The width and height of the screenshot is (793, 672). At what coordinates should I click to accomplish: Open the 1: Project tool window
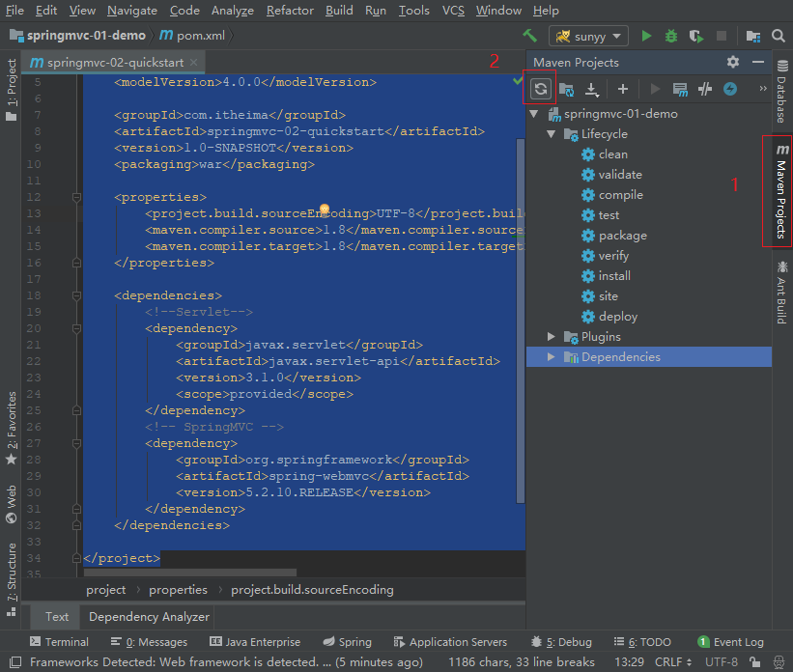pos(12,90)
